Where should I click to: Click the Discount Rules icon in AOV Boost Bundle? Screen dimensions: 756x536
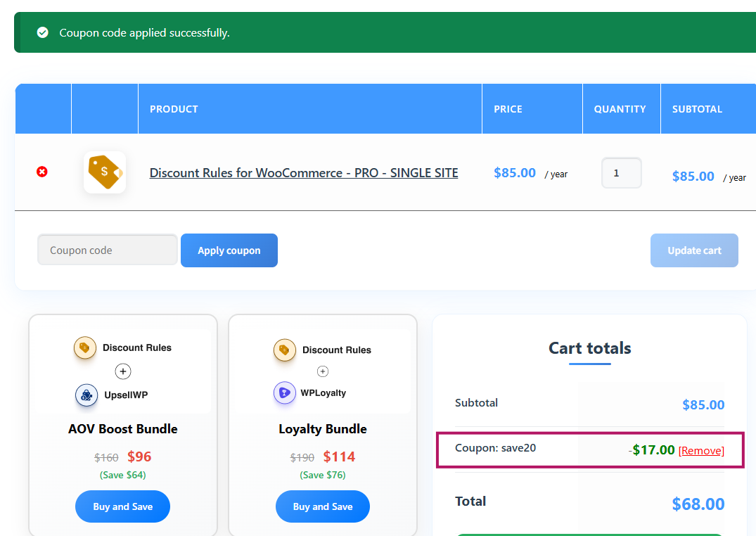click(x=84, y=347)
